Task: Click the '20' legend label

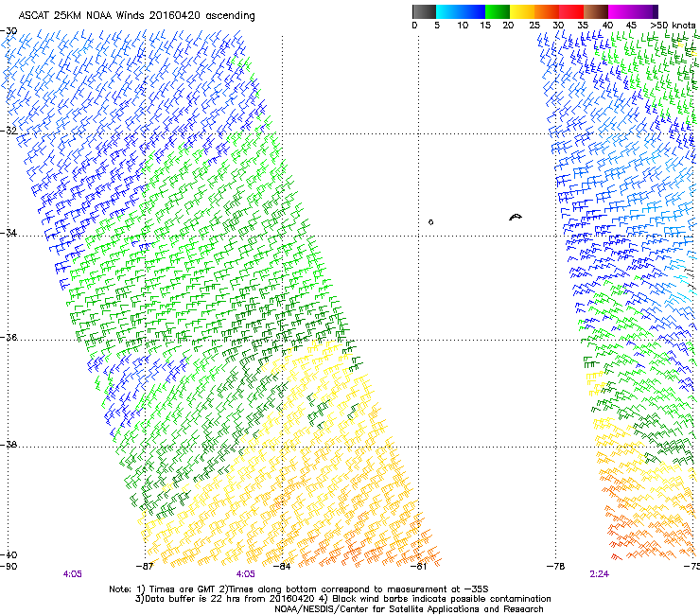Action: (509, 26)
